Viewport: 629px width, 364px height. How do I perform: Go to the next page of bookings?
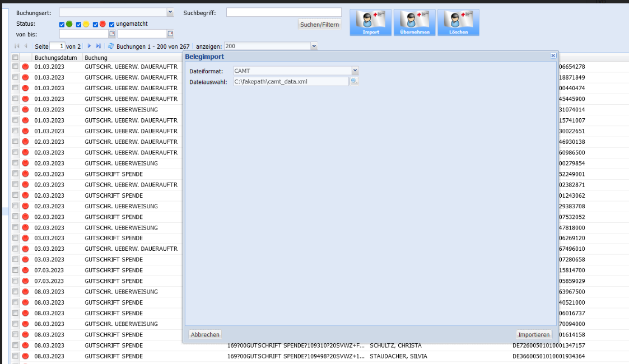(x=89, y=46)
